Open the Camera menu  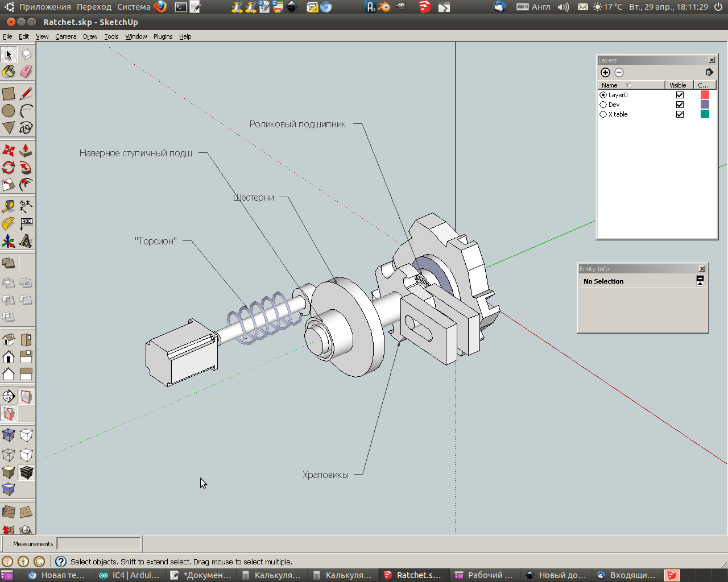click(65, 36)
